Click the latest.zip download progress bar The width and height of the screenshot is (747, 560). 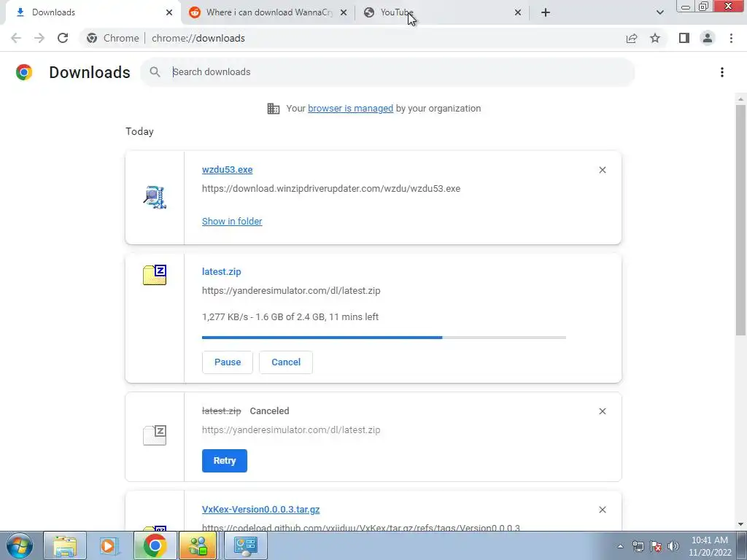384,338
